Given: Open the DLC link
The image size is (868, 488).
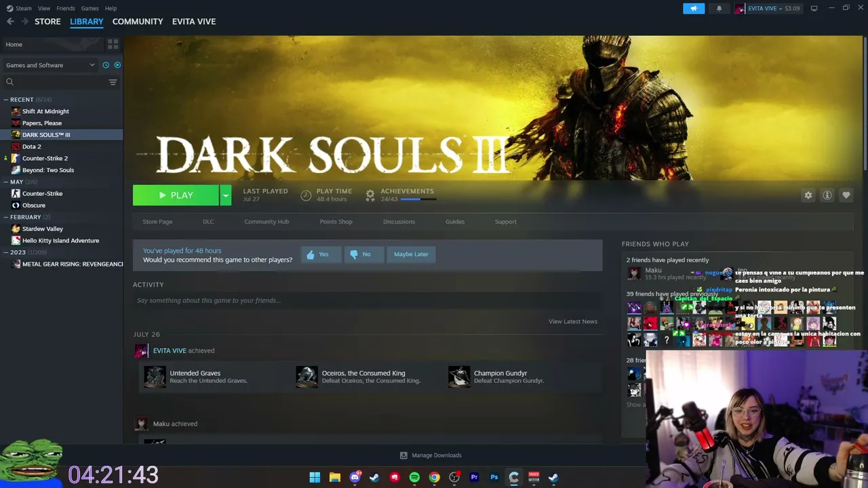Looking at the screenshot, I should tap(208, 222).
